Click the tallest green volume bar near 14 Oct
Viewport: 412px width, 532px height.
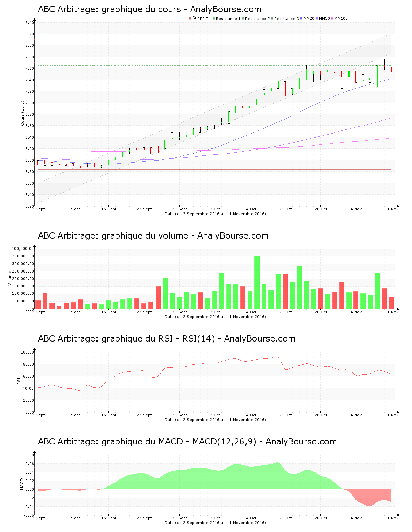257,282
